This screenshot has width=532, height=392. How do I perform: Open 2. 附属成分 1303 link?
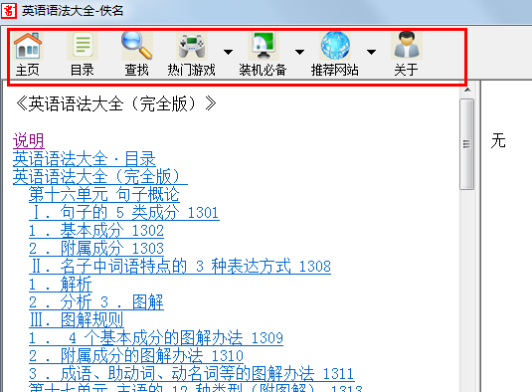tap(96, 249)
